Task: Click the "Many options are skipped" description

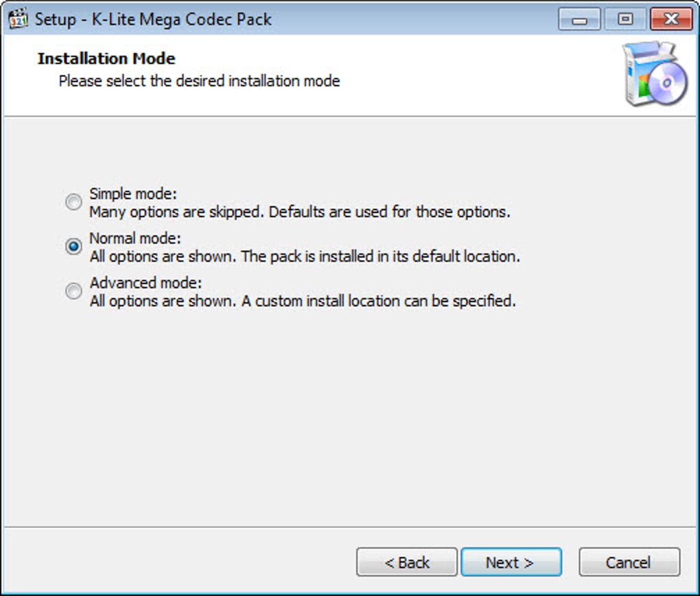Action: [x=299, y=211]
